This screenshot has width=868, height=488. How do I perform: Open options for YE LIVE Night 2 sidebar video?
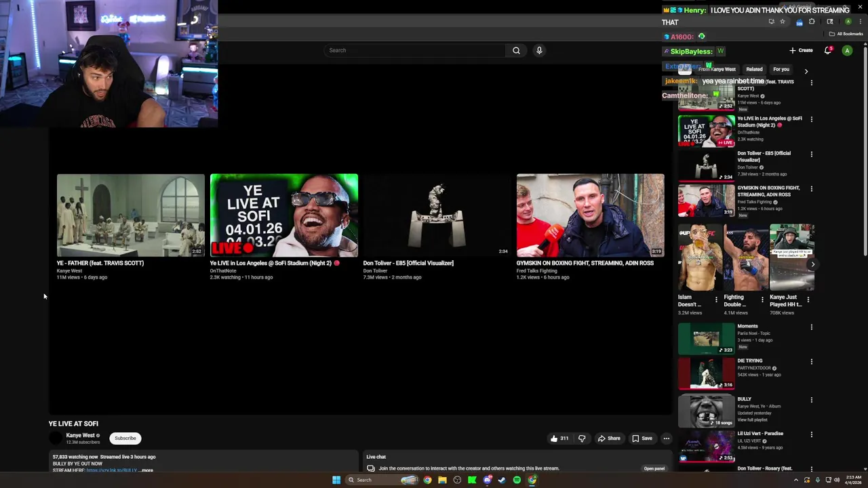[x=811, y=119]
